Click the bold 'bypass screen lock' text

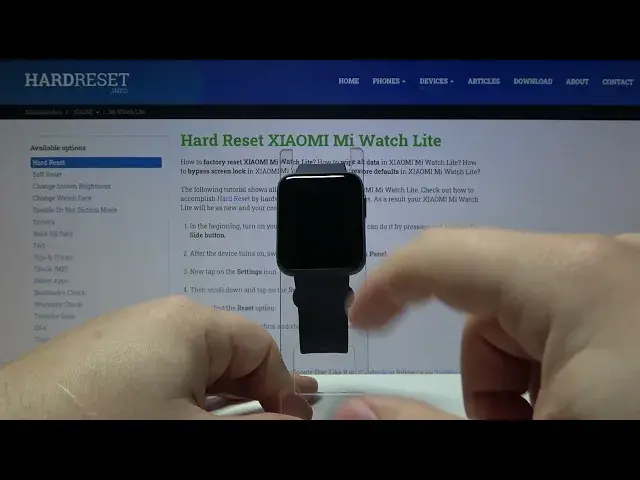pos(216,171)
